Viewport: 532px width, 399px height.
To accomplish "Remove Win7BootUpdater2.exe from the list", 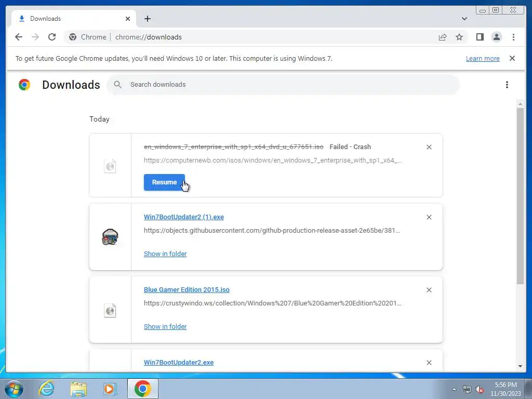I will pos(429,363).
